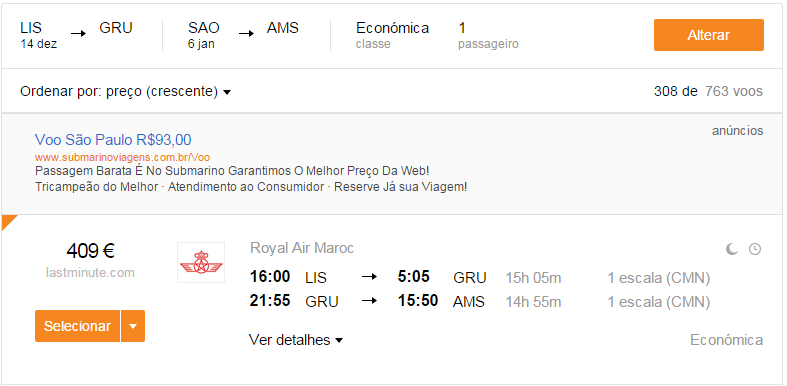Image resolution: width=787 pixels, height=386 pixels.
Task: Open the sort by price dropdown
Action: 125,92
